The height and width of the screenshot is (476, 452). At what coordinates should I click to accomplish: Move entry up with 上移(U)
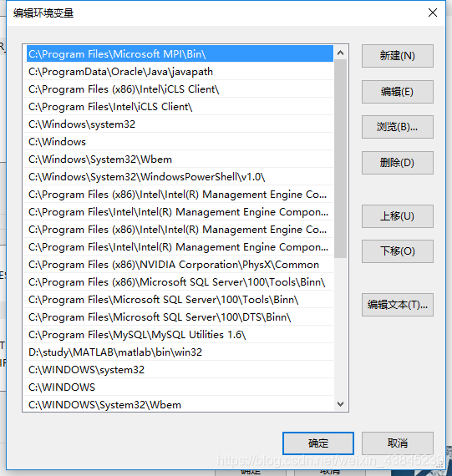tap(398, 216)
